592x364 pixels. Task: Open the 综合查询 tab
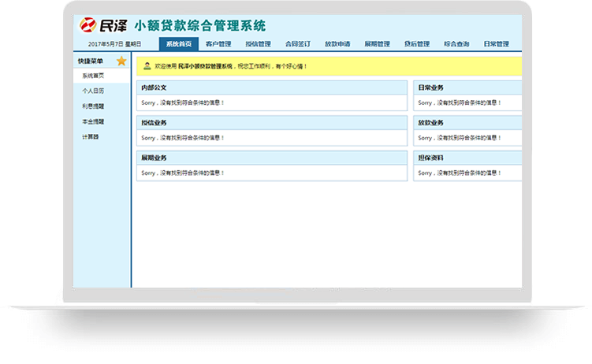coord(456,44)
